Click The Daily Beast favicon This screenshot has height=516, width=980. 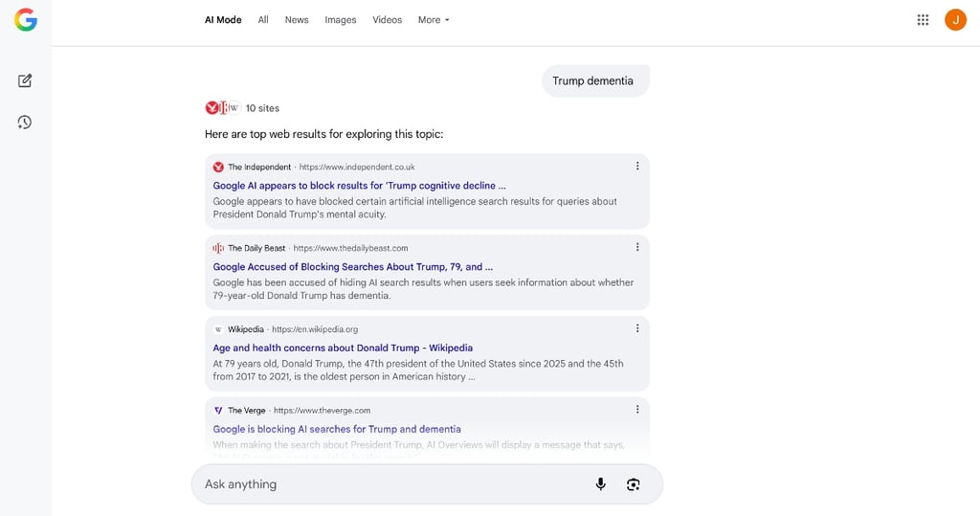(x=218, y=248)
